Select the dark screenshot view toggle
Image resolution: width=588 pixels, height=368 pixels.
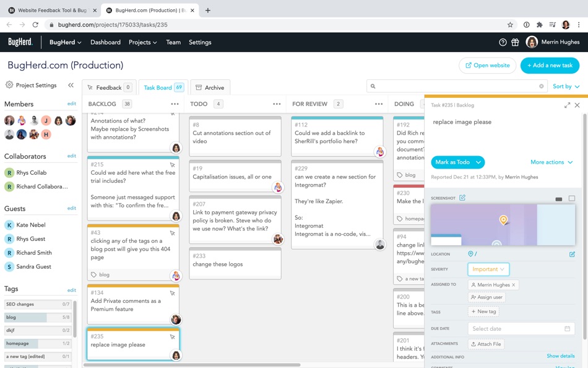(x=559, y=199)
